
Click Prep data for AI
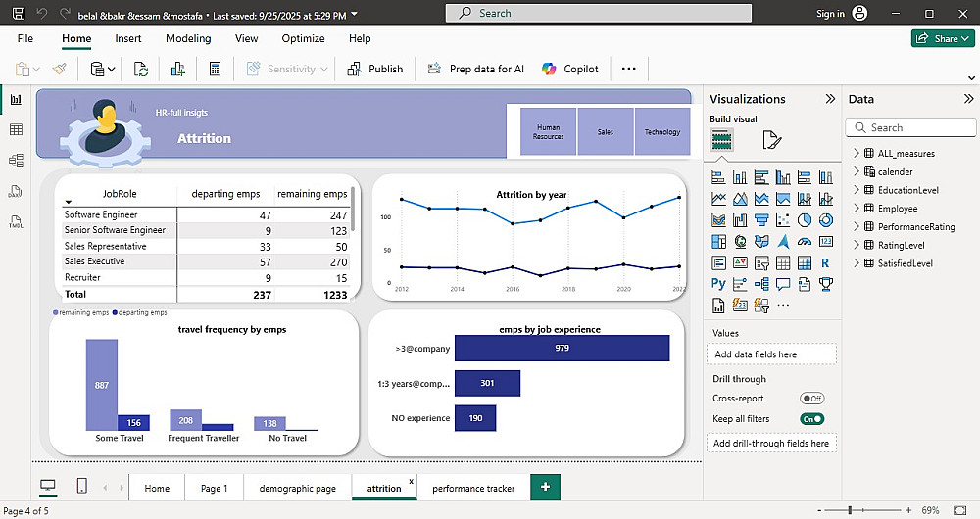click(475, 69)
